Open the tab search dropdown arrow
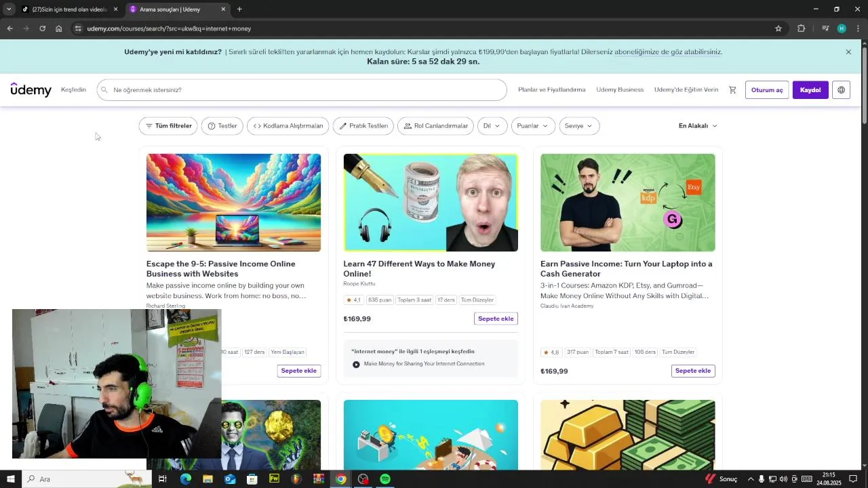868x488 pixels. click(x=9, y=9)
